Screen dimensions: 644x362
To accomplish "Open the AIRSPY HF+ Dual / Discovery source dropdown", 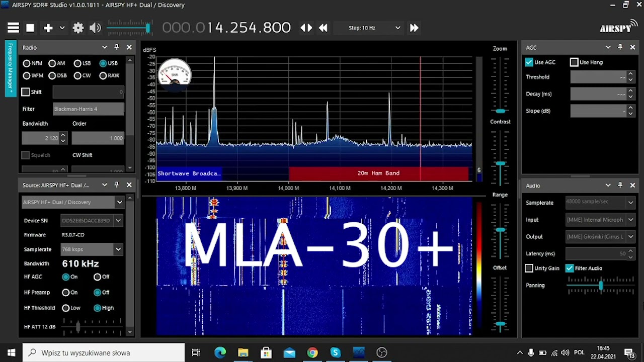I will point(73,202).
